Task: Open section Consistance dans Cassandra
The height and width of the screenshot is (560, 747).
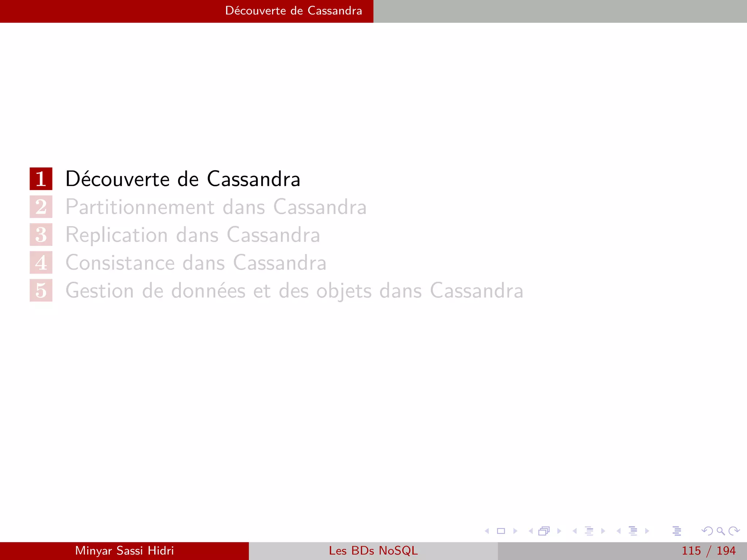Action: 196,263
